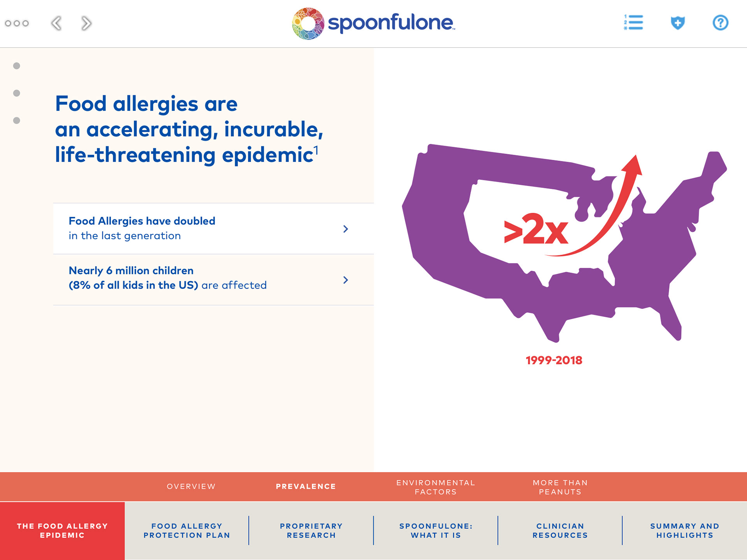The height and width of the screenshot is (560, 747).
Task: Click the three-dots menu icon
Action: click(17, 23)
